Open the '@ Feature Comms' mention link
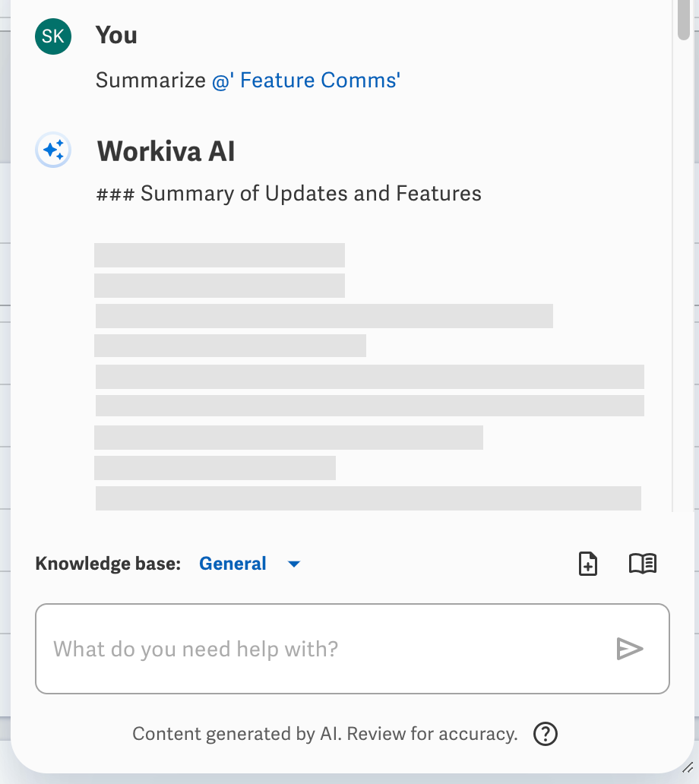Screen dimensions: 699x784 (x=306, y=81)
